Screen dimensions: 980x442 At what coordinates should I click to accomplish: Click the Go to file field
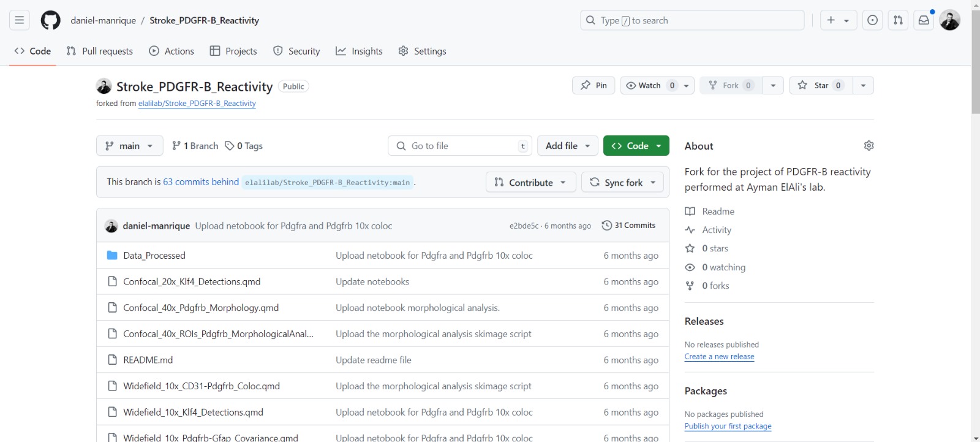459,146
